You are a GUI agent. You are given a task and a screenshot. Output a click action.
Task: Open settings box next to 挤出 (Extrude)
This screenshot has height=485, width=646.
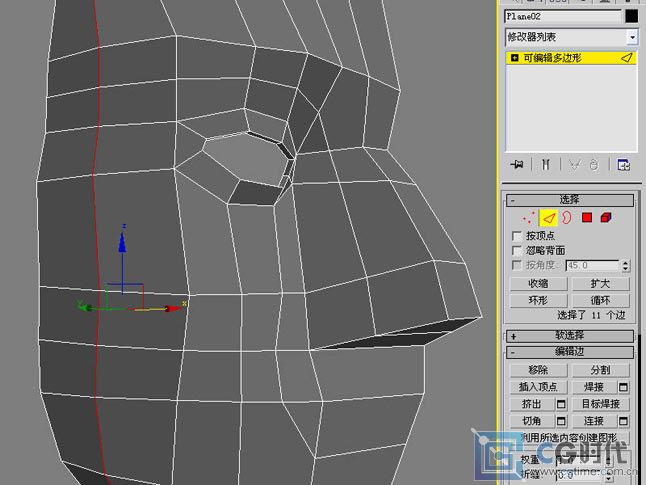561,404
